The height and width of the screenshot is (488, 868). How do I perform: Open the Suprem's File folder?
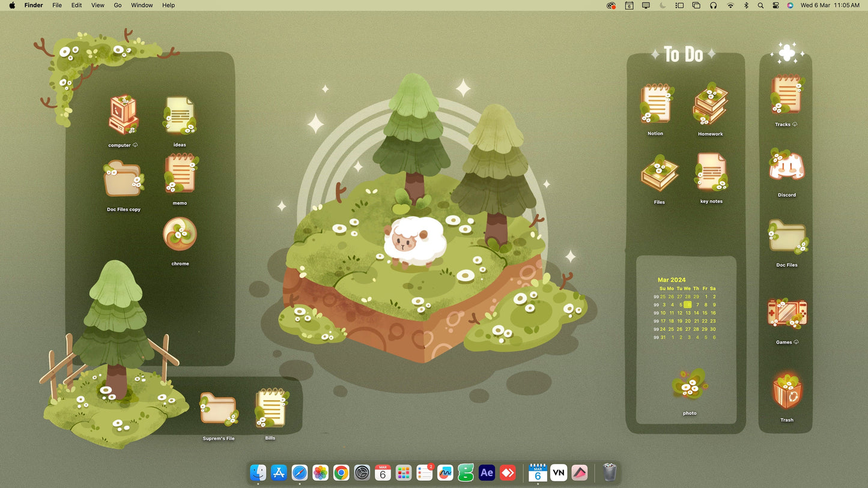point(218,409)
